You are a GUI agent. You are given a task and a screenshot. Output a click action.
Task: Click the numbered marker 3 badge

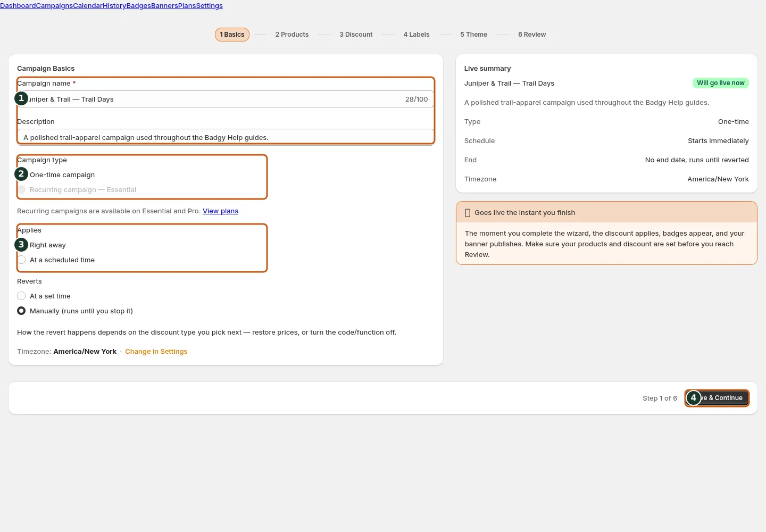pos(21,245)
